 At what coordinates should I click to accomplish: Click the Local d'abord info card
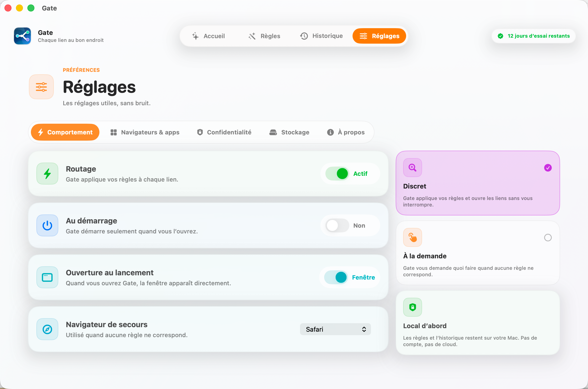pos(478,323)
